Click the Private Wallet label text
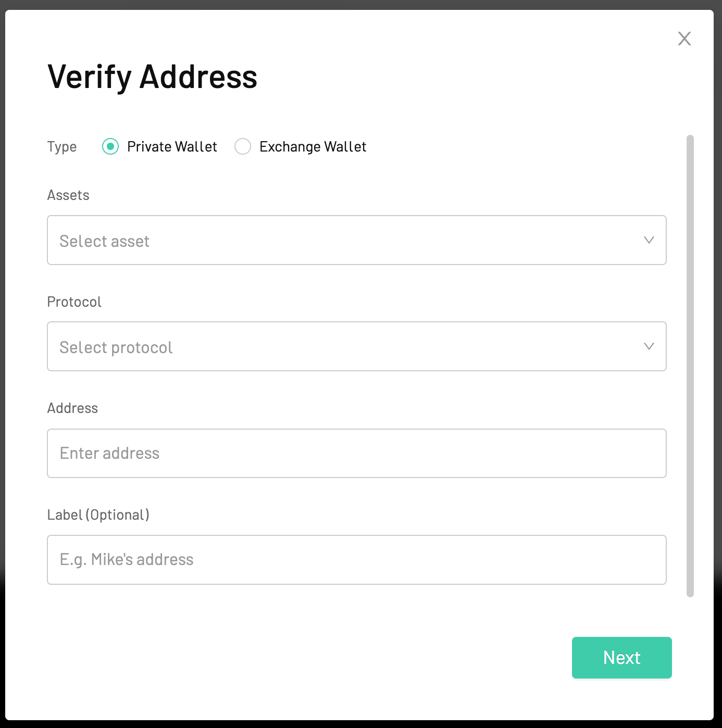The width and height of the screenshot is (722, 728). 172,147
